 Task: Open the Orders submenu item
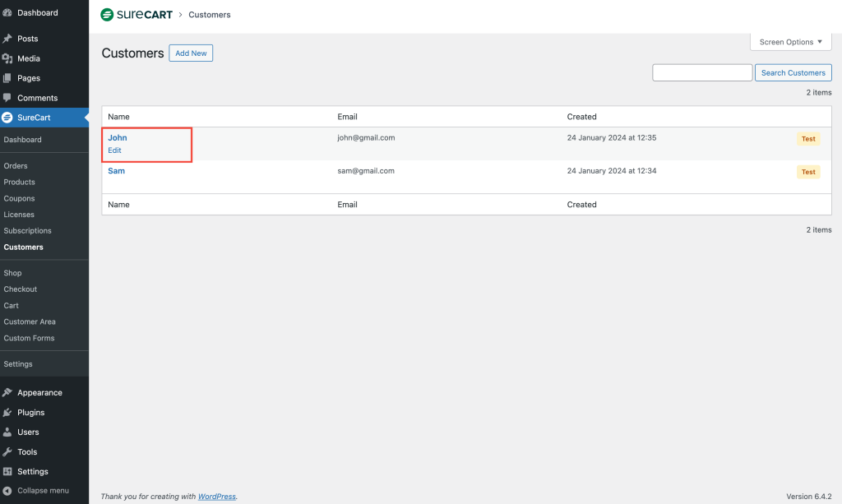coord(16,166)
